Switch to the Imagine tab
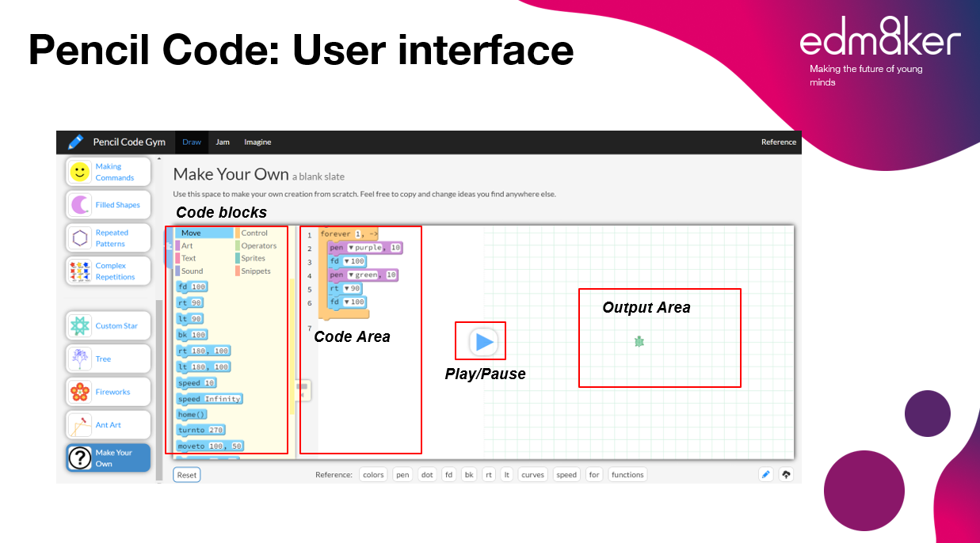The image size is (980, 543). click(x=257, y=142)
